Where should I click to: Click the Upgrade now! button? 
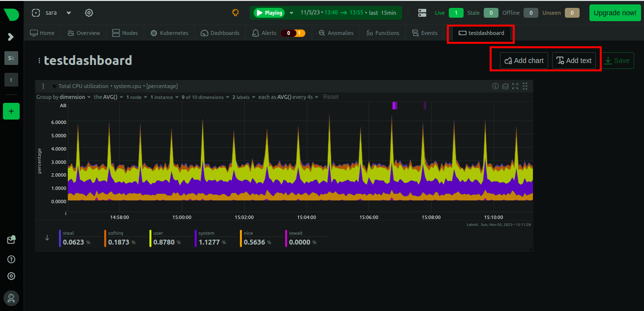pos(615,13)
